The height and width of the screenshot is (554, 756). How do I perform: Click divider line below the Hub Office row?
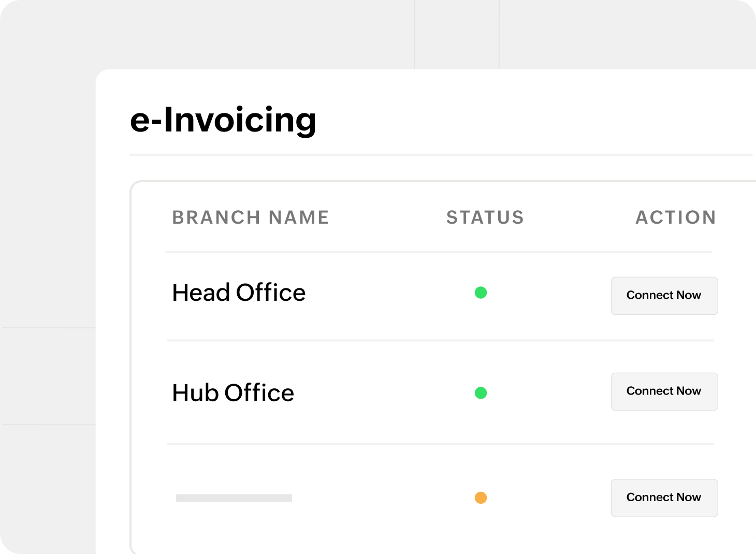(440, 444)
